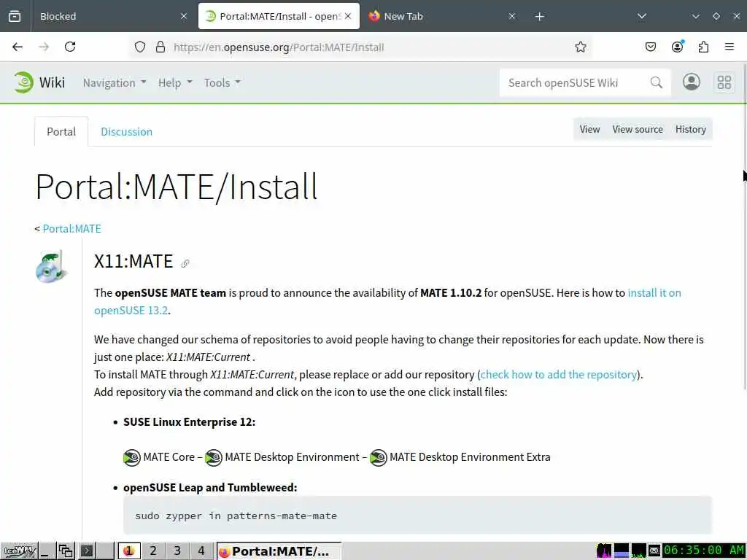Image resolution: width=747 pixels, height=560 pixels.
Task: Open the IceWM start menu button
Action: pyautogui.click(x=18, y=551)
